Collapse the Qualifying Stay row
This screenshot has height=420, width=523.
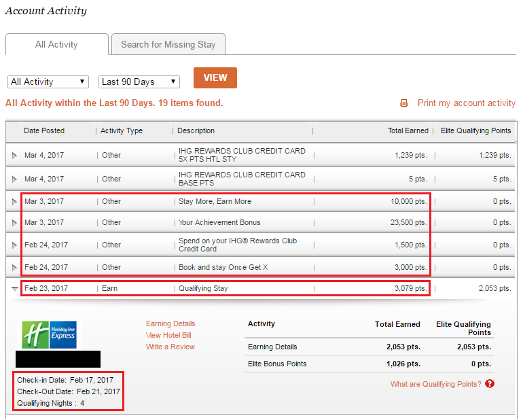(x=15, y=289)
